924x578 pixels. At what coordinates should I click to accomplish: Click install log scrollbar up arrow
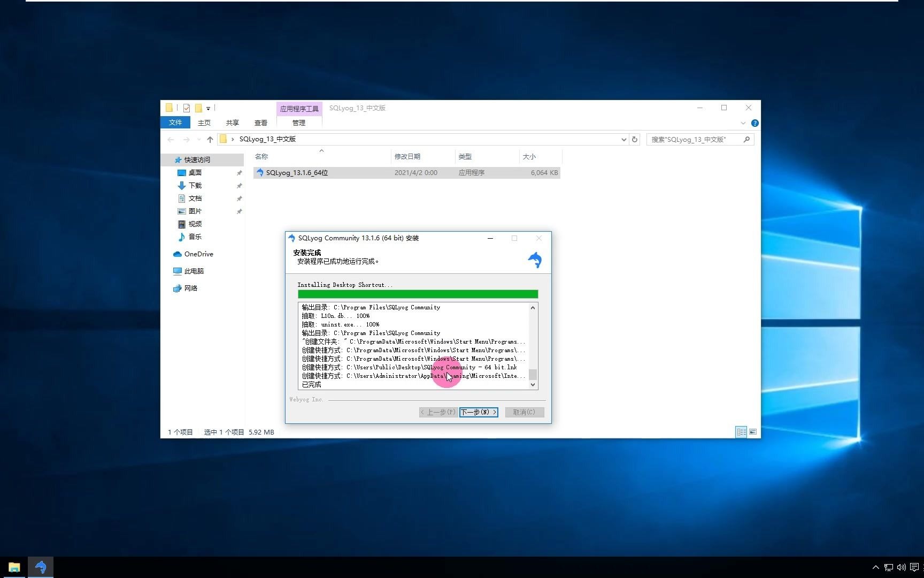(x=533, y=307)
